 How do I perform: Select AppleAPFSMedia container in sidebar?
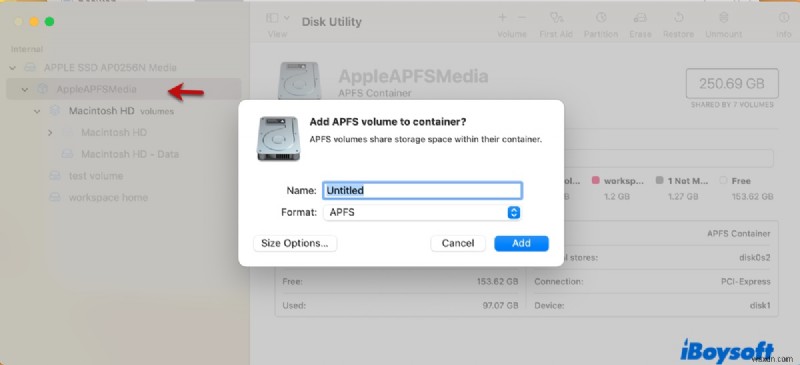pyautogui.click(x=123, y=89)
